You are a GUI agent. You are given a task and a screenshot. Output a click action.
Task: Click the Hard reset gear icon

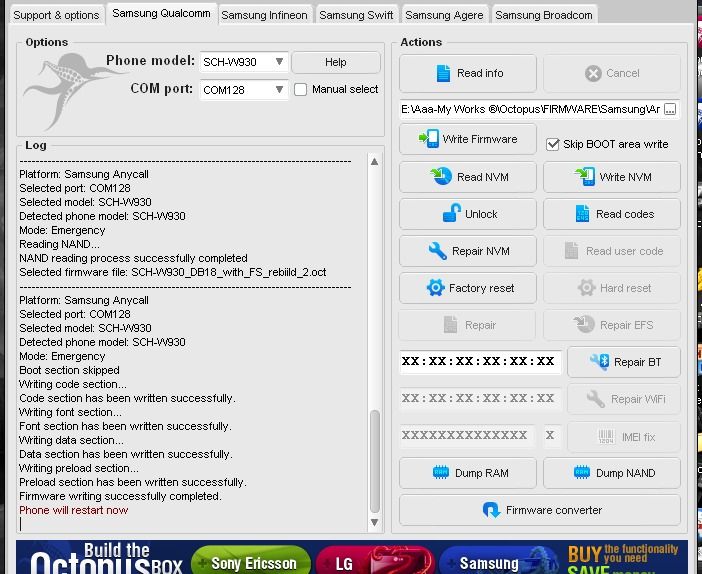click(x=586, y=287)
